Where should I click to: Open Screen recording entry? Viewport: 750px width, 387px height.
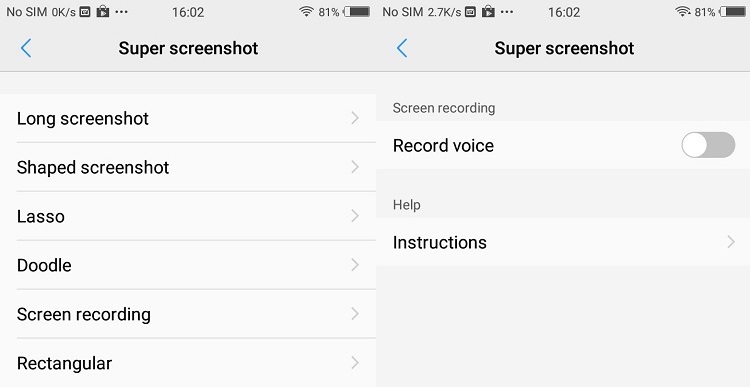pos(188,314)
